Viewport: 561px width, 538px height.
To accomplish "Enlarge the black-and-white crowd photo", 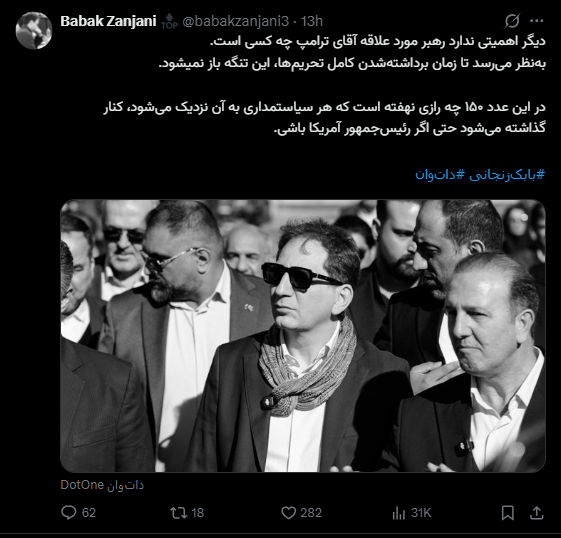I will tap(303, 336).
